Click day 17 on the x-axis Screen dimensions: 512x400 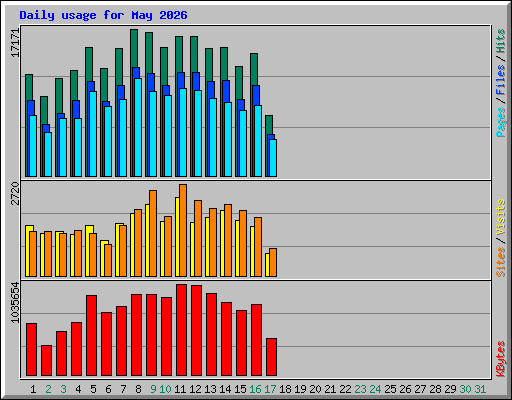pos(270,389)
